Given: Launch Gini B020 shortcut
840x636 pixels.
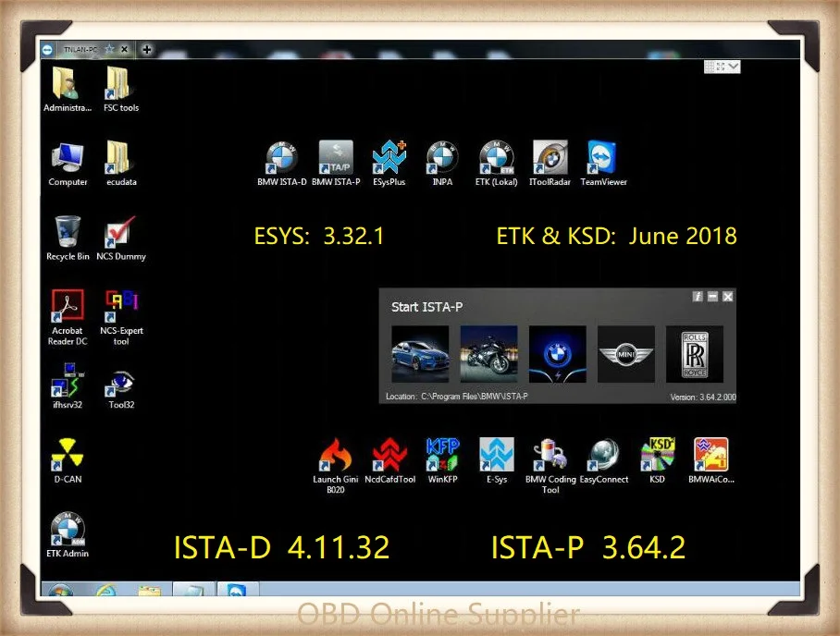Looking at the screenshot, I should pyautogui.click(x=336, y=466).
